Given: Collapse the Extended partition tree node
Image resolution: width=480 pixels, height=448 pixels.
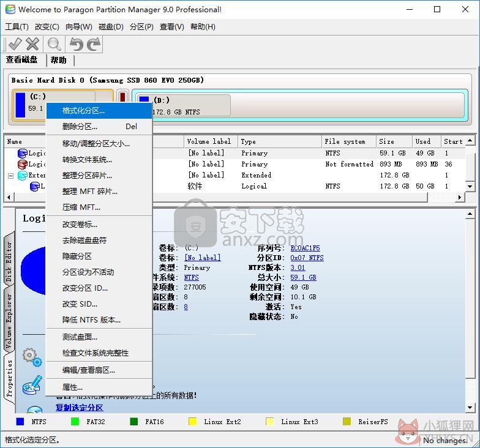Looking at the screenshot, I should click(11, 176).
